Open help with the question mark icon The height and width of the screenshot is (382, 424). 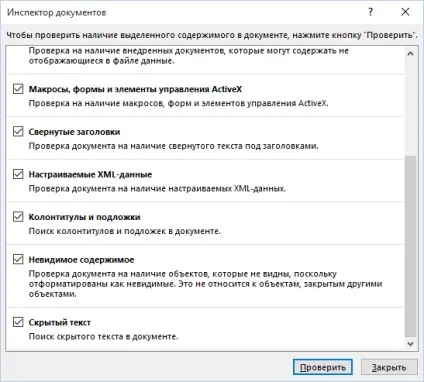pos(370,12)
